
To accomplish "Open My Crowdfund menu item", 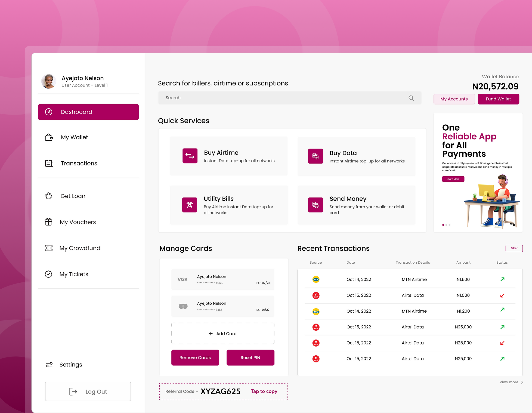I will 80,248.
